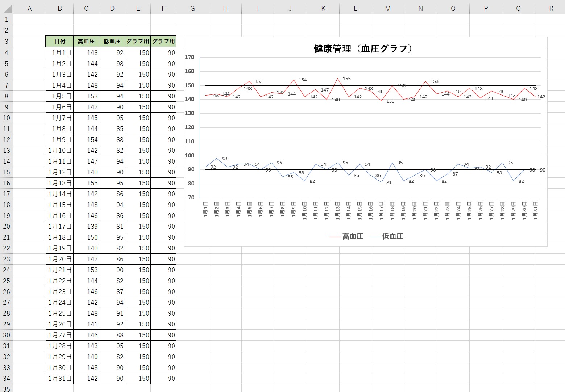Viewport: 565px width, 392px height.
Task: Select column B header
Action: 59,8
